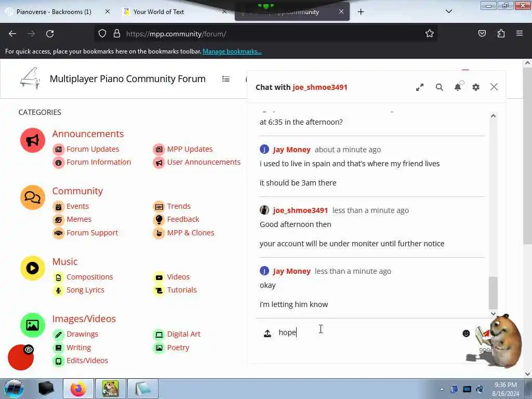The width and height of the screenshot is (532, 399).
Task: Open the Poetry subcategory link
Action: (178, 348)
